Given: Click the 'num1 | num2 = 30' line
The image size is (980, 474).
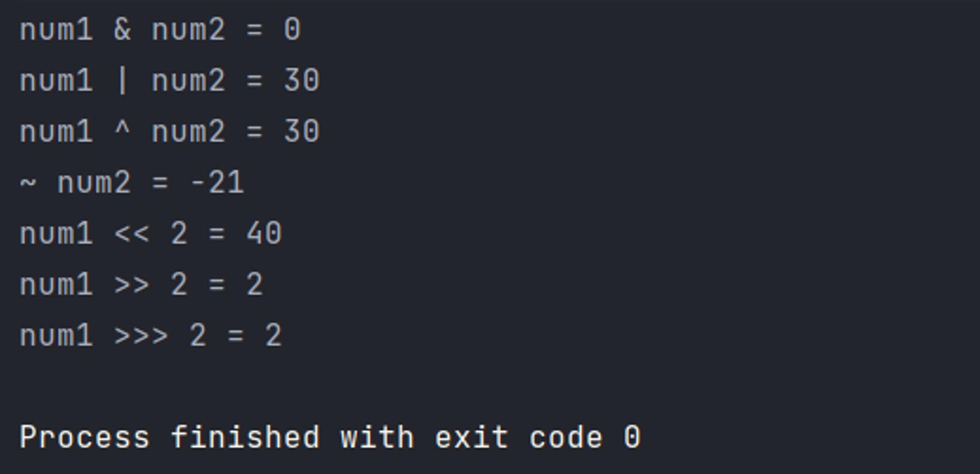Looking at the screenshot, I should (x=170, y=80).
